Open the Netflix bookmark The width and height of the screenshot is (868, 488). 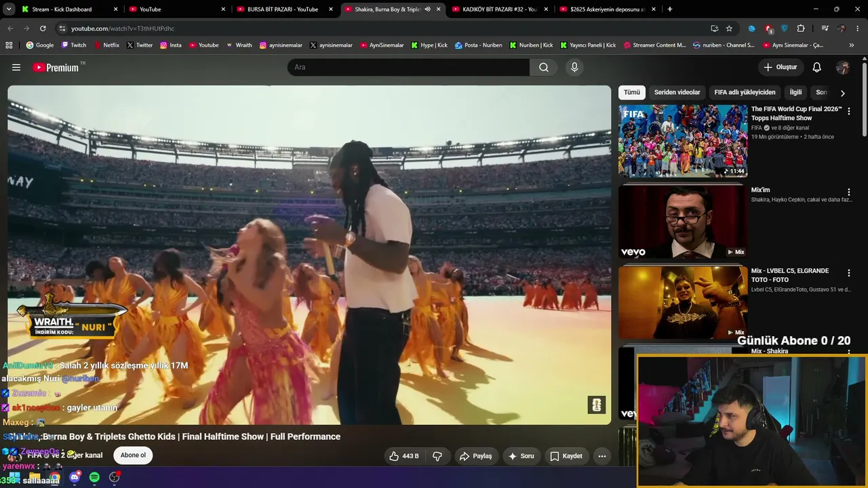click(x=106, y=45)
